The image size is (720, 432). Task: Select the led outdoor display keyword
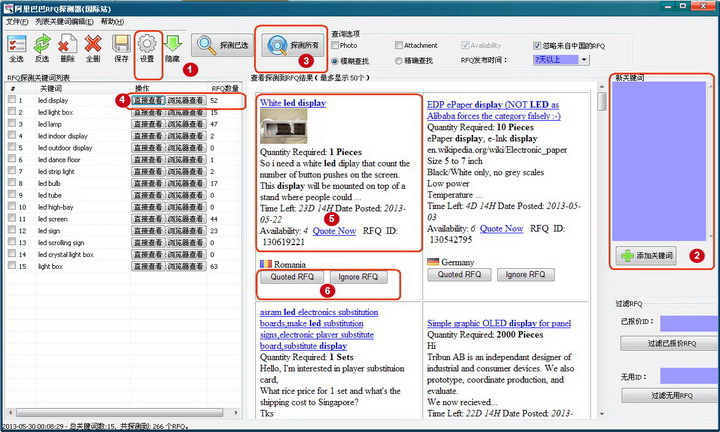pos(65,148)
